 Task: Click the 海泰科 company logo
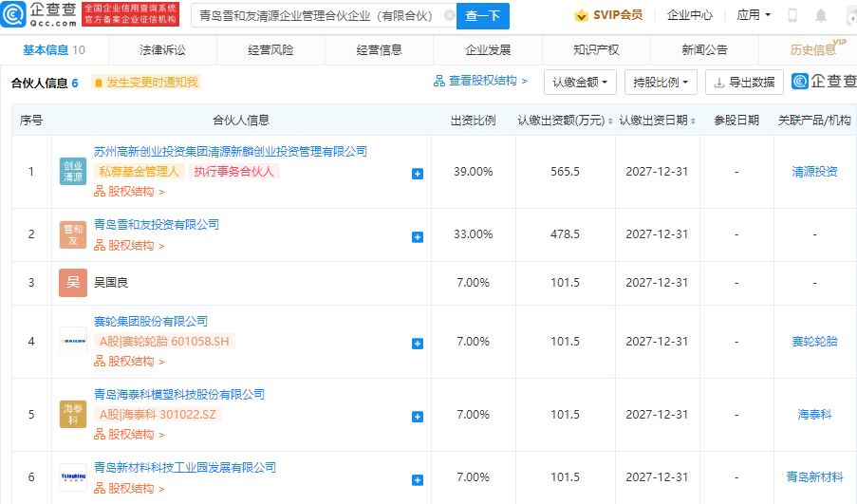[x=73, y=415]
